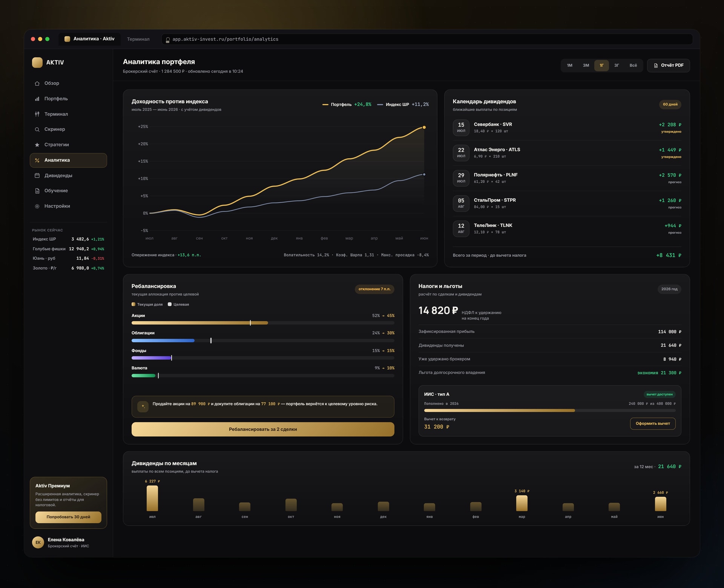Click the 15 июл date badge
The image size is (724, 588).
pos(461,127)
